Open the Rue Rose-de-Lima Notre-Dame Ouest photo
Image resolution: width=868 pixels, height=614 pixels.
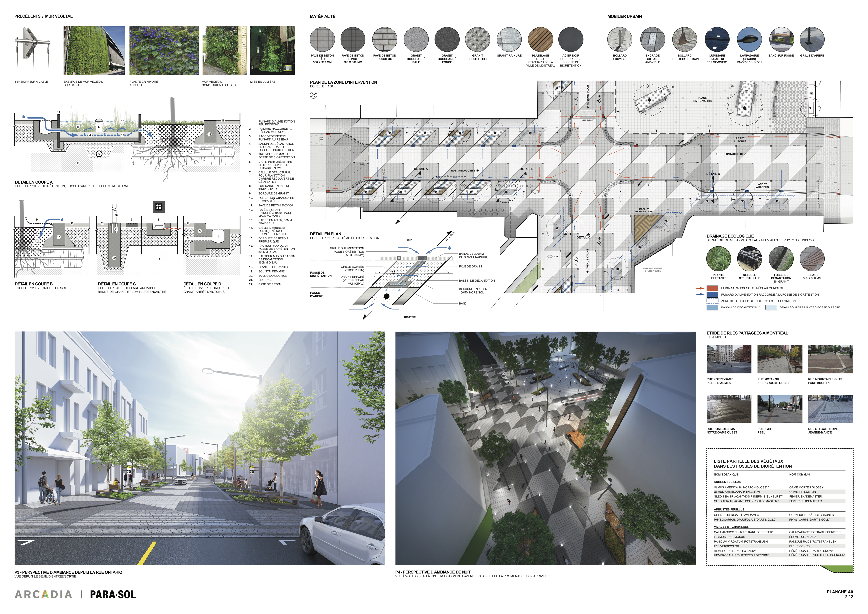[729, 409]
